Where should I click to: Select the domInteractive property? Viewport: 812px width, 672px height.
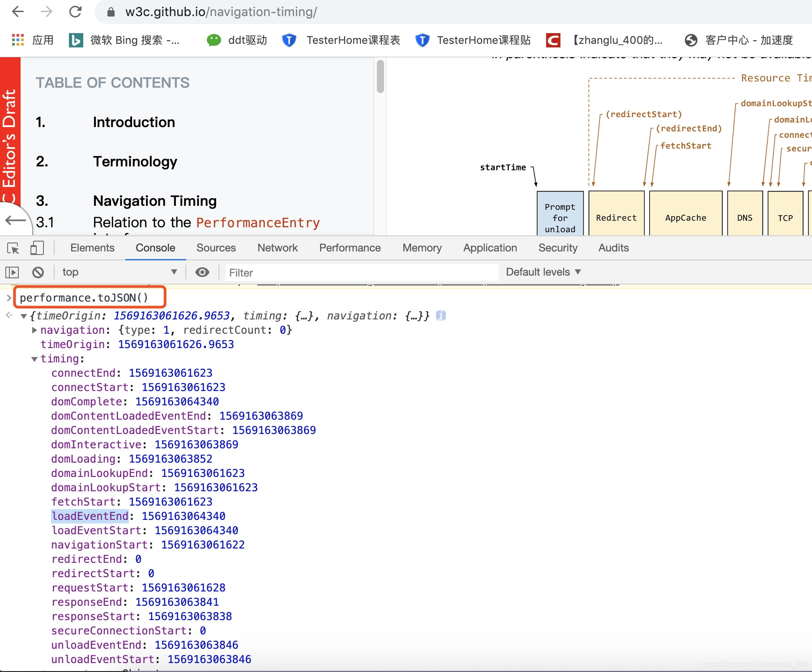[96, 445]
